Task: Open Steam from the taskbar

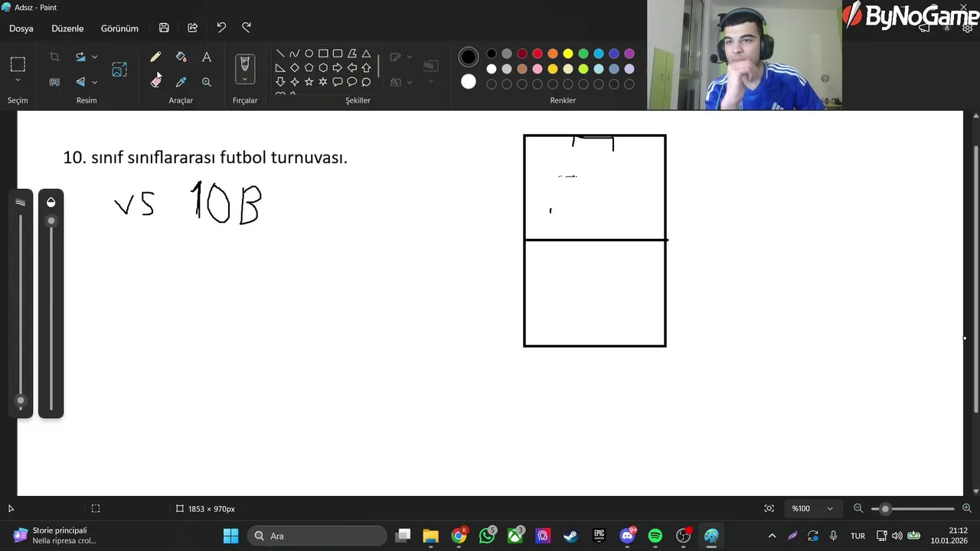Action: [570, 536]
